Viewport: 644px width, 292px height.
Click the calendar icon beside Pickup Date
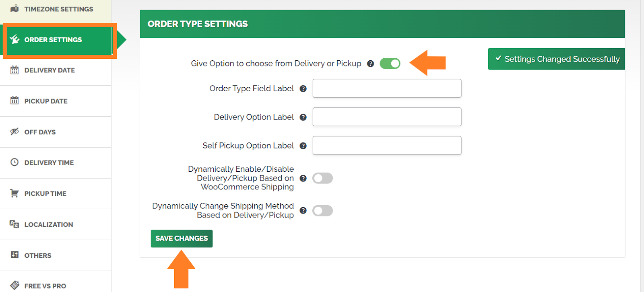14,101
